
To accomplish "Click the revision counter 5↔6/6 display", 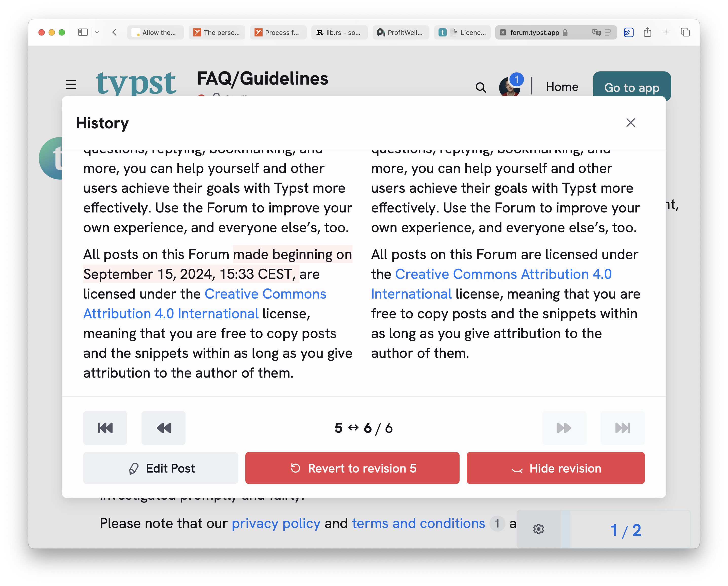I will tap(364, 427).
